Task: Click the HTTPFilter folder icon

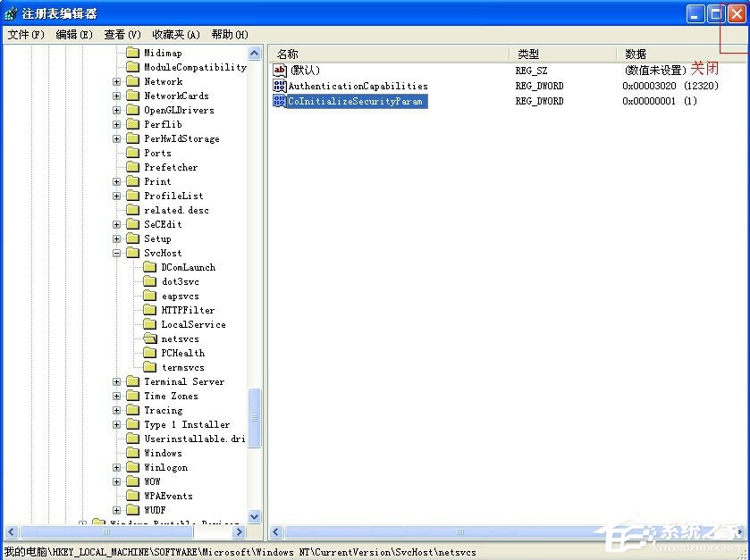Action: click(152, 310)
